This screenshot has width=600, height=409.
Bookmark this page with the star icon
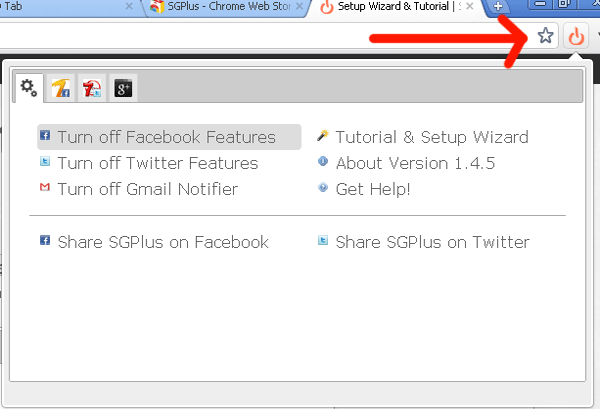(545, 37)
